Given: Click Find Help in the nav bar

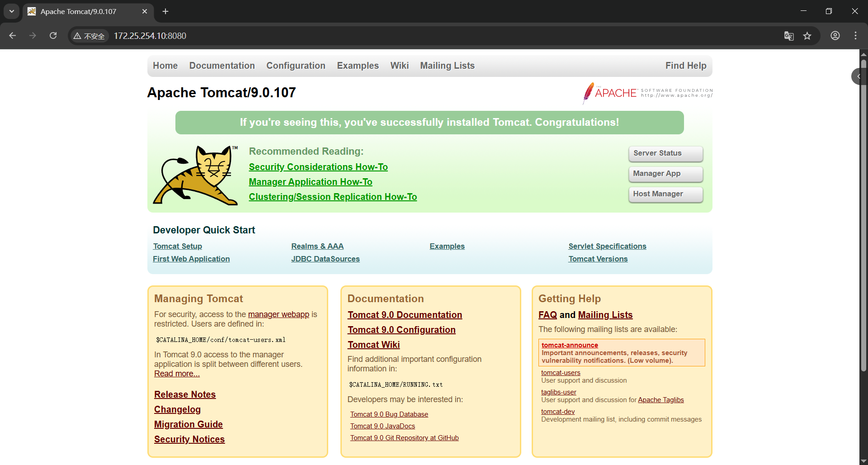Looking at the screenshot, I should pyautogui.click(x=686, y=66).
